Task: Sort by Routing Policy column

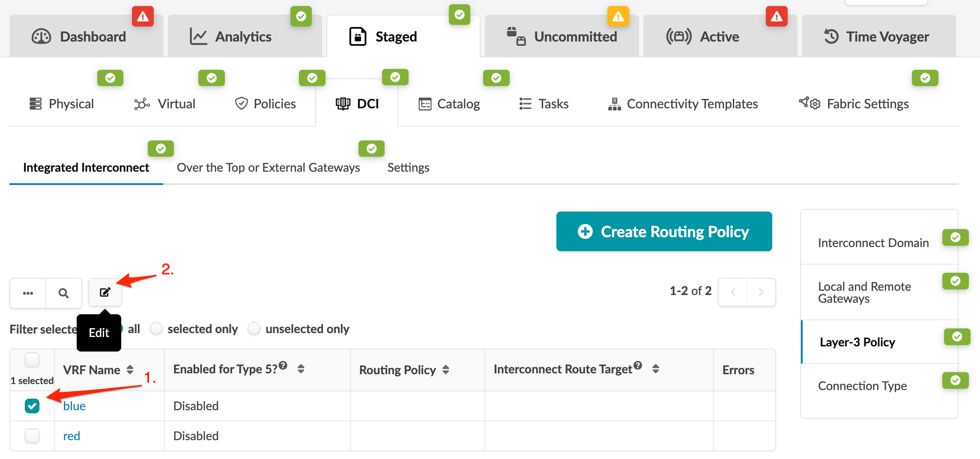Action: click(x=446, y=370)
